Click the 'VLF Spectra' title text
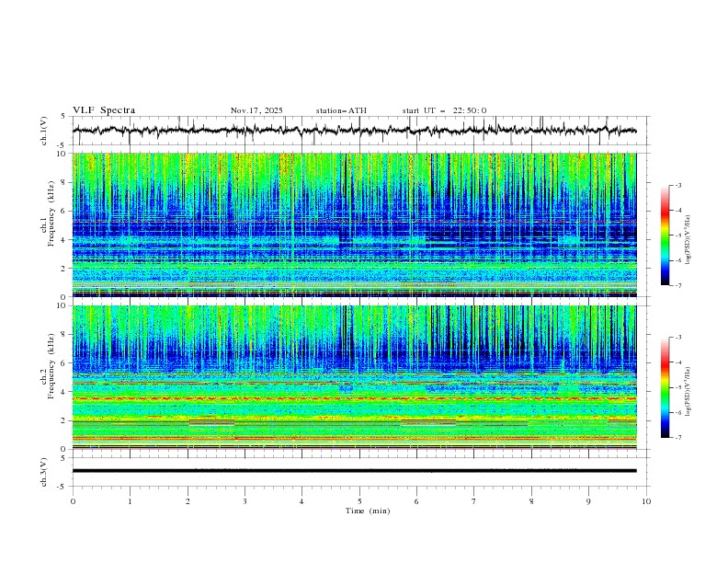The width and height of the screenshot is (728, 563). (x=104, y=110)
